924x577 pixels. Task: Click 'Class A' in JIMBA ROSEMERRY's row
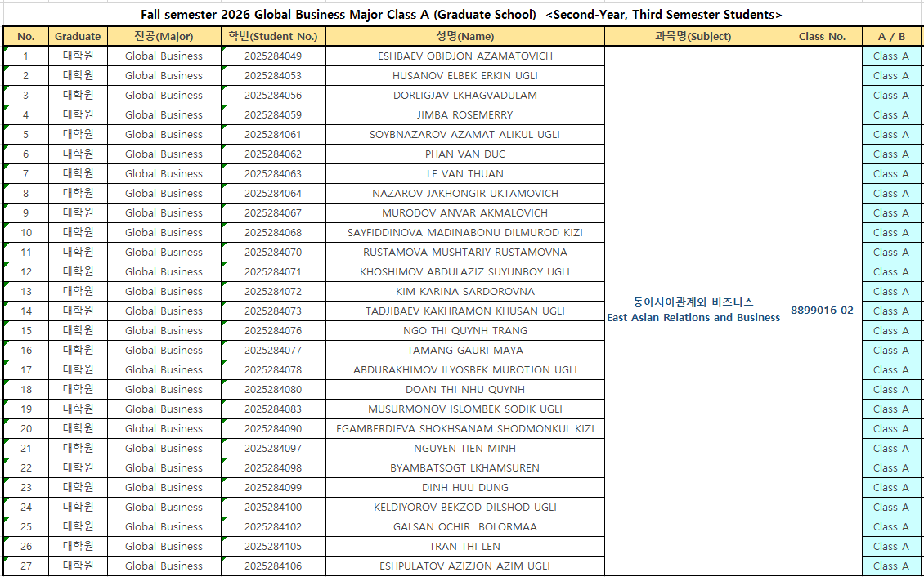(891, 114)
